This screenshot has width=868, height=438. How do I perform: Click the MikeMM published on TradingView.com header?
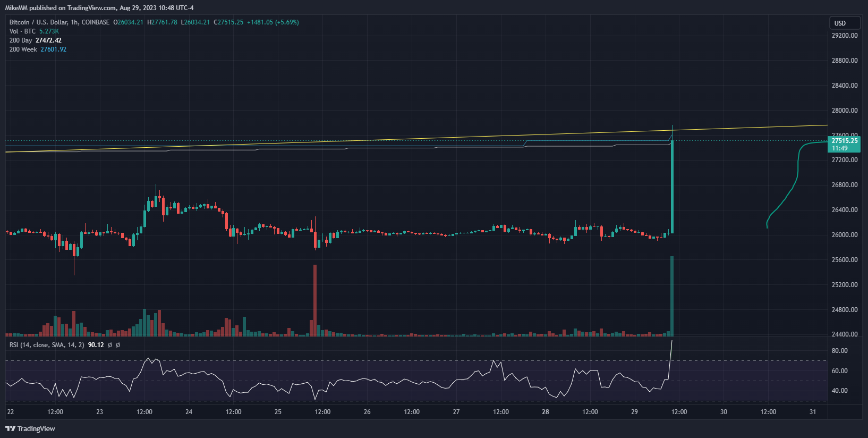click(x=99, y=8)
